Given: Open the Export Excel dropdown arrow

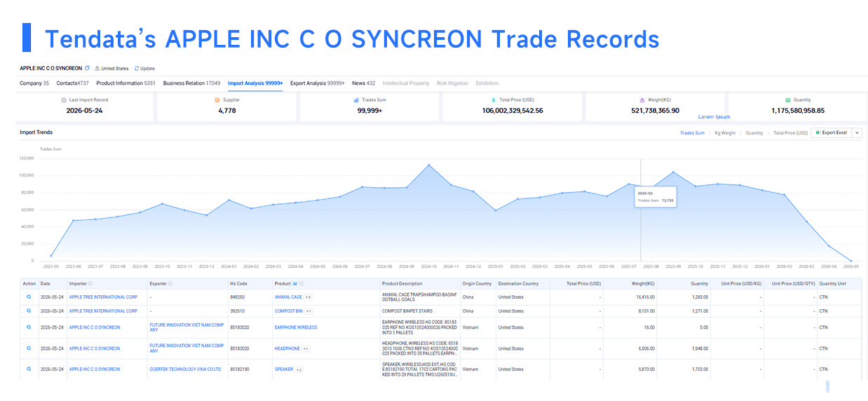Looking at the screenshot, I should (857, 132).
